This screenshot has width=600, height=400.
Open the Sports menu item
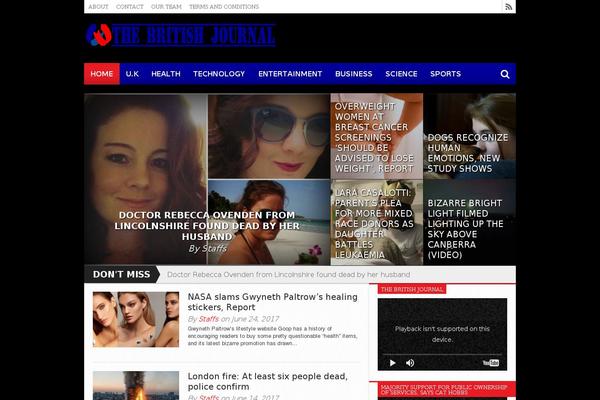tap(445, 74)
